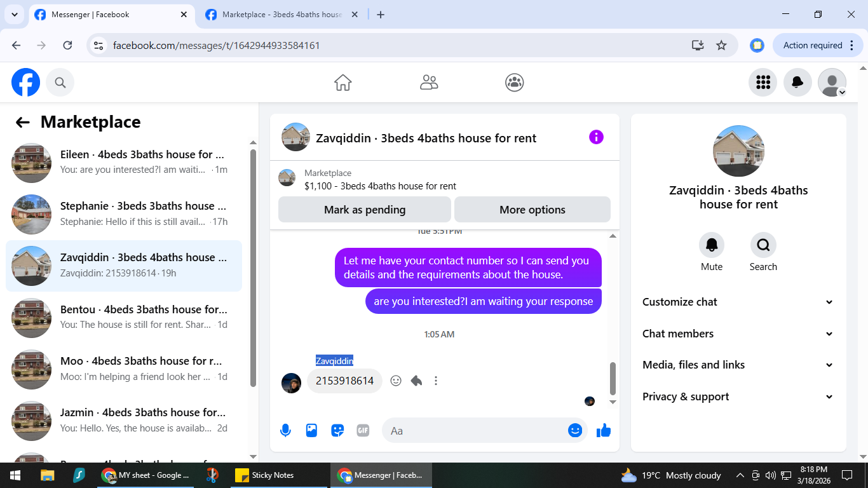Image resolution: width=868 pixels, height=488 pixels.
Task: Click the chat messages scrollbar thumb
Action: [x=613, y=379]
